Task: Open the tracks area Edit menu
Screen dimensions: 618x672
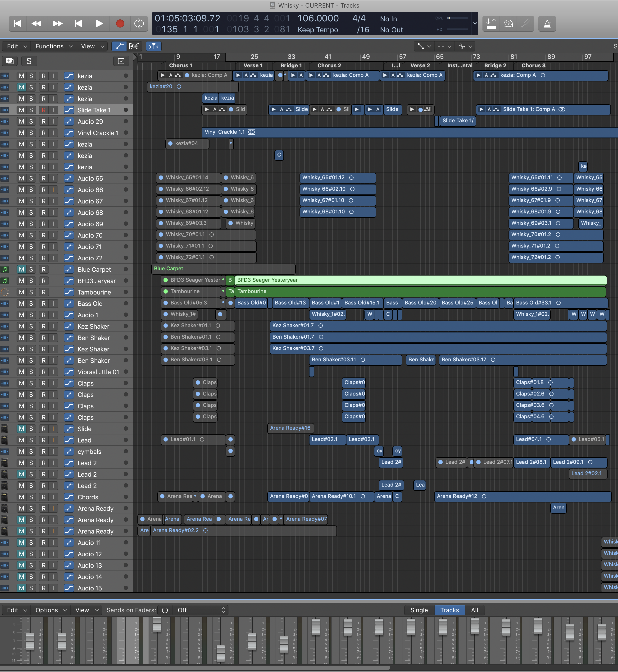Action: coord(16,46)
